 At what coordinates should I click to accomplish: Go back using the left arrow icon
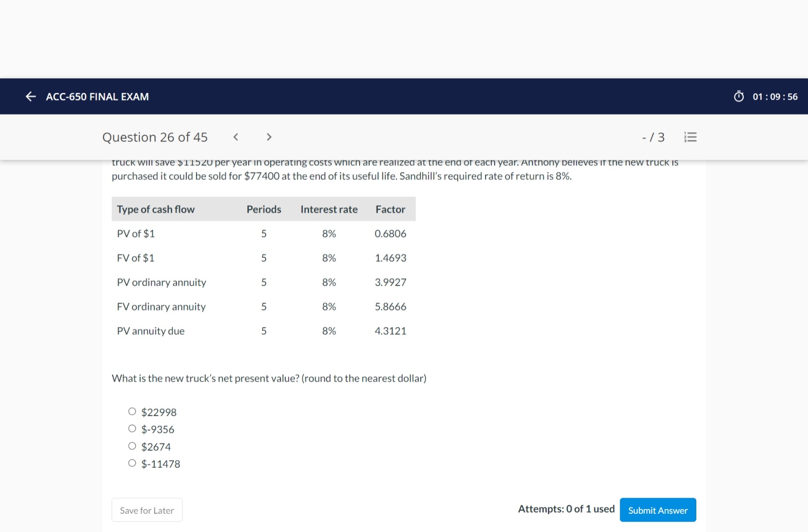point(30,97)
